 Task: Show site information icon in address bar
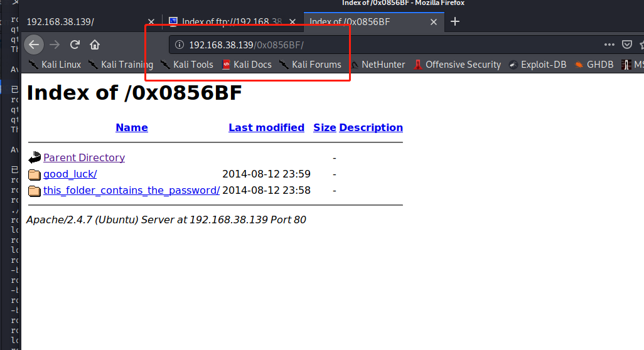(180, 45)
